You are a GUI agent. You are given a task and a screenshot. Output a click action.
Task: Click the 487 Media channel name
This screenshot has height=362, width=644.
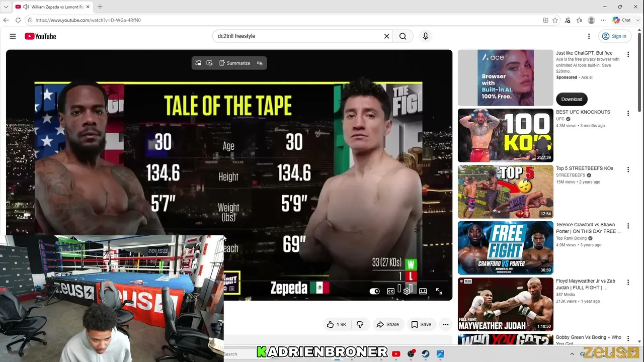566,295
